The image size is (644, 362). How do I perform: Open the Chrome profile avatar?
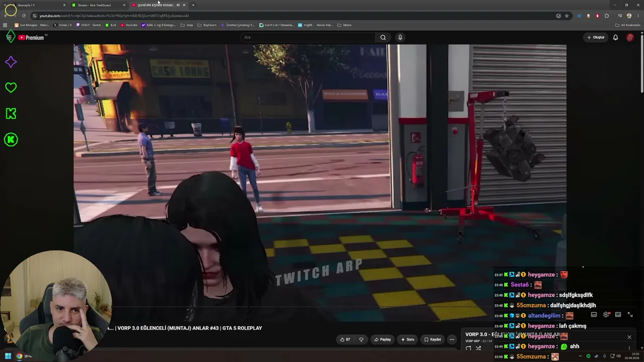coord(629,16)
